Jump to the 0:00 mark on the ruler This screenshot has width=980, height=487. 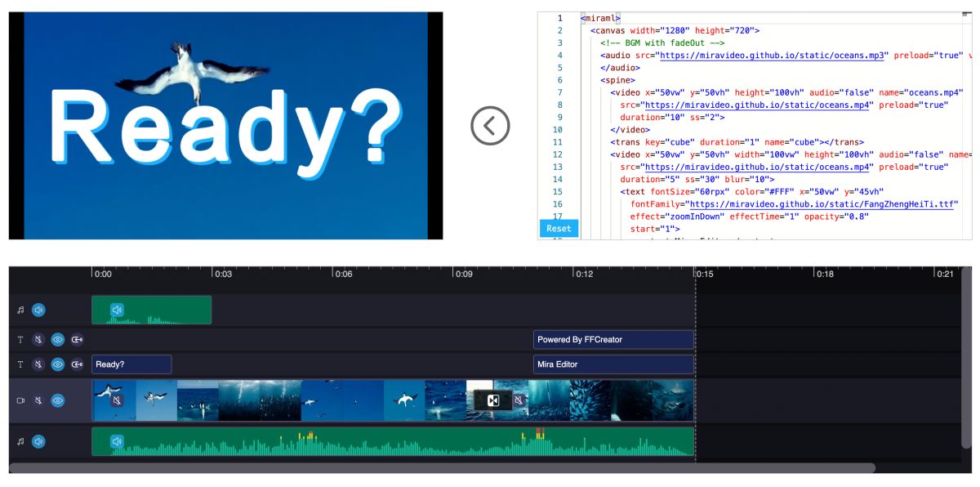pos(101,274)
